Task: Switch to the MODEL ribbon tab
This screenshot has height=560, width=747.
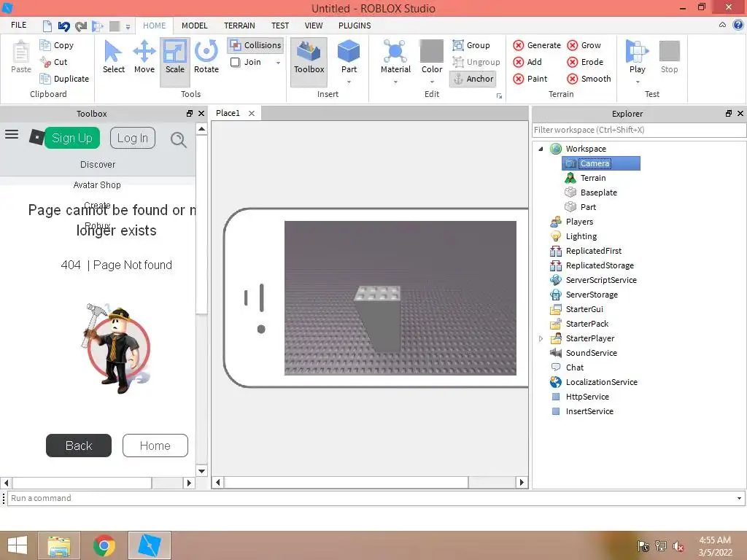Action: [194, 26]
